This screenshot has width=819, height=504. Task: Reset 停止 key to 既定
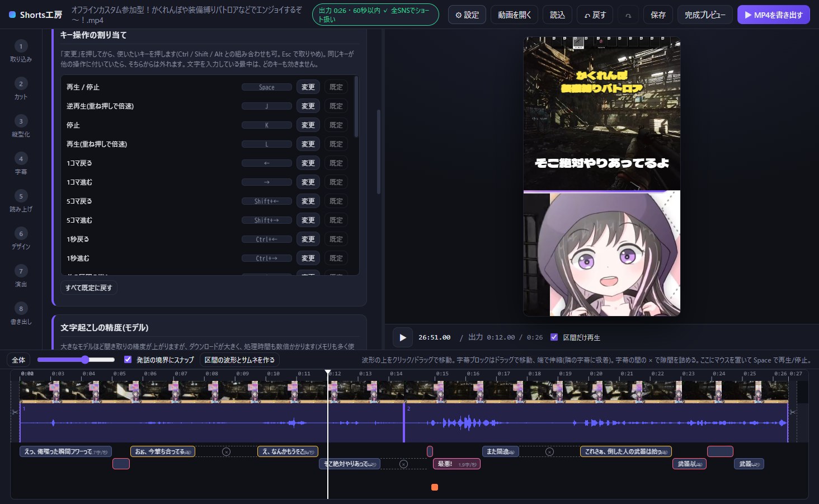tap(336, 125)
